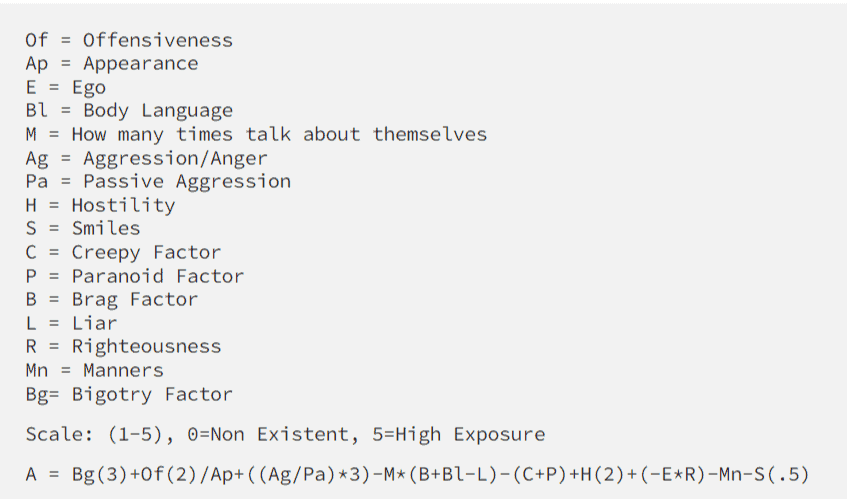This screenshot has width=847, height=499.
Task: Click the 'Of = Offensiveness' line
Action: pyautogui.click(x=129, y=40)
